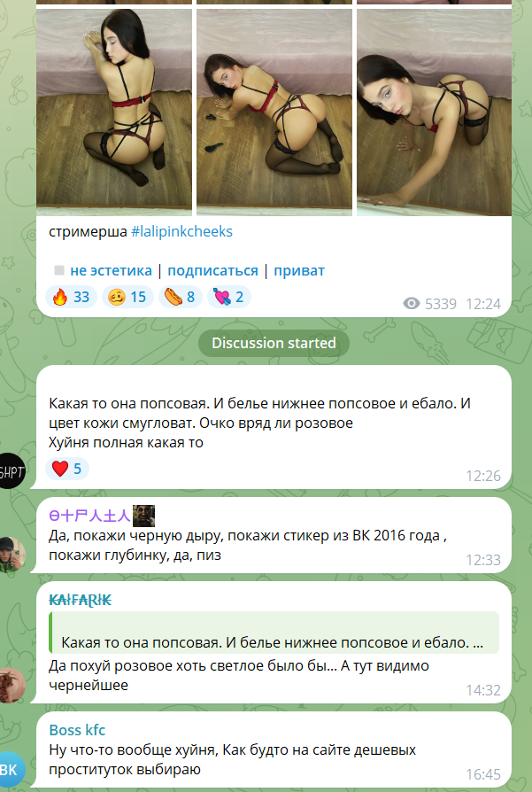
Task: Click the red heart reaction with 5
Action: tap(67, 469)
